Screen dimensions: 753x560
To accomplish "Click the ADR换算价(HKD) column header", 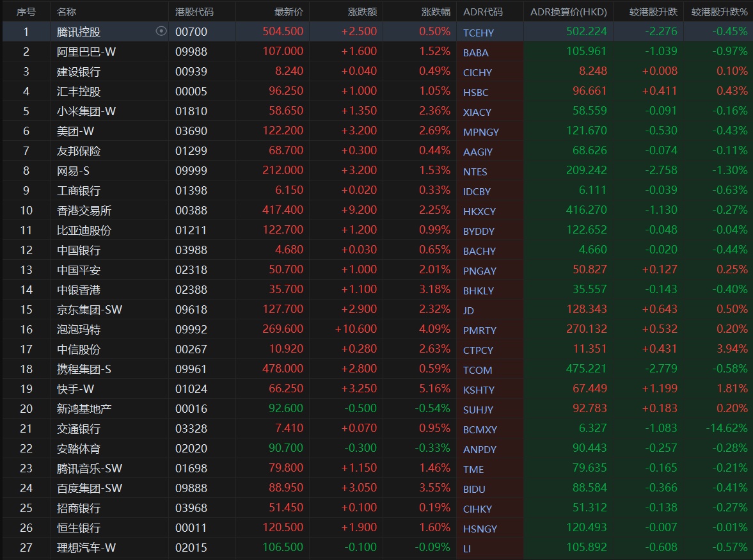I will point(568,12).
